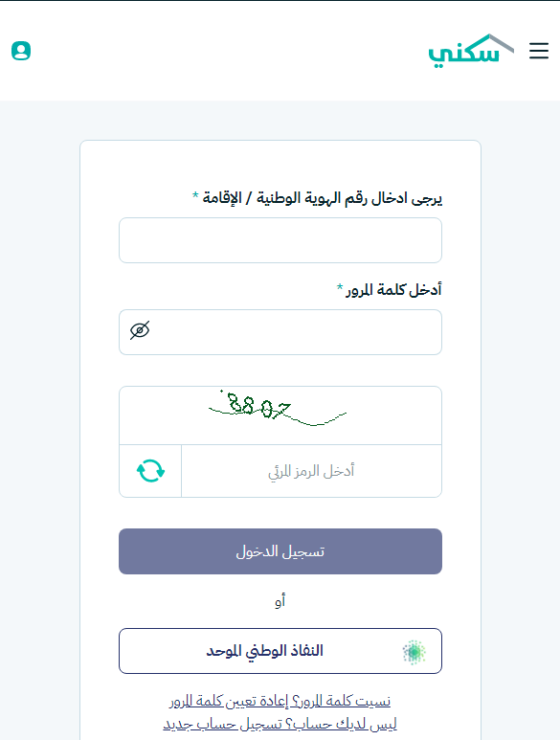
Task: Click the أو separator text
Action: coord(280,602)
